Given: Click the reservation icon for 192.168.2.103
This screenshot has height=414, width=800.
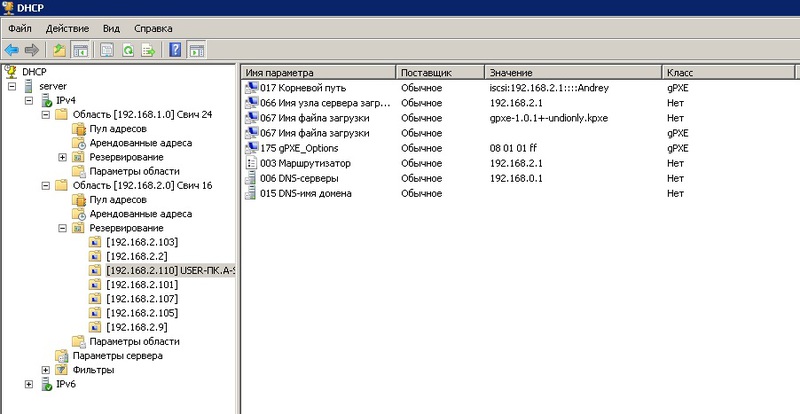Looking at the screenshot, I should pyautogui.click(x=95, y=242).
